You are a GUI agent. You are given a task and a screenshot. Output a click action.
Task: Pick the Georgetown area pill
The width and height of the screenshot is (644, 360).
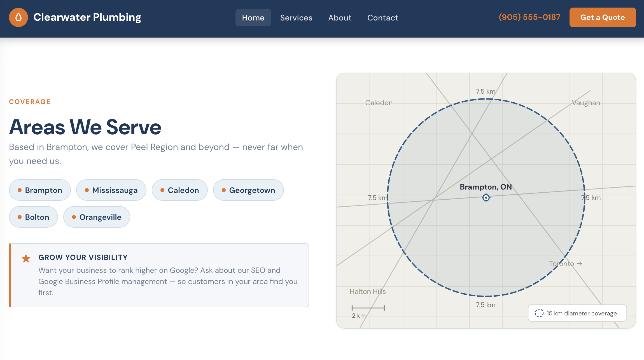(x=248, y=190)
